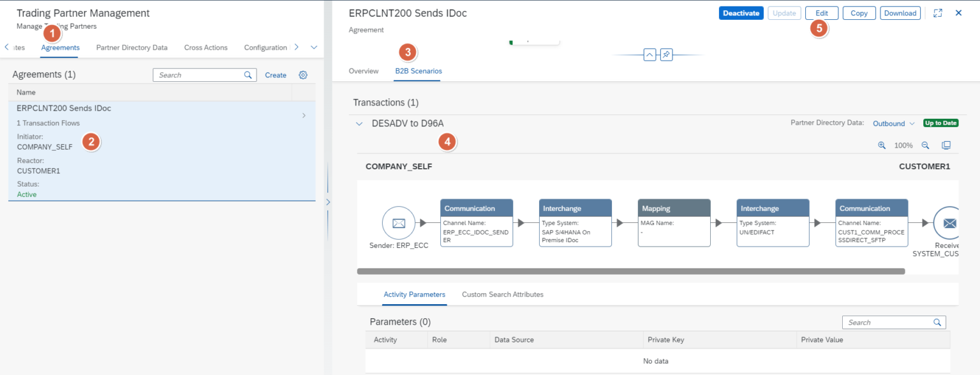Click the SAP S/4HANA Interchange step box
This screenshot has height=375, width=980.
coord(575,223)
